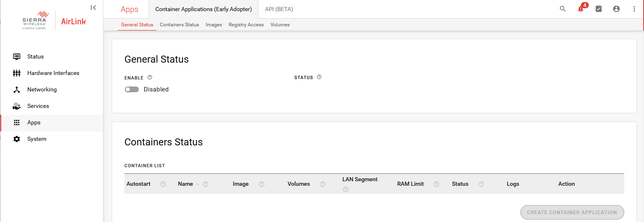Switch to the API (BETA) tab
Viewport: 644px width, 222px height.
point(279,9)
